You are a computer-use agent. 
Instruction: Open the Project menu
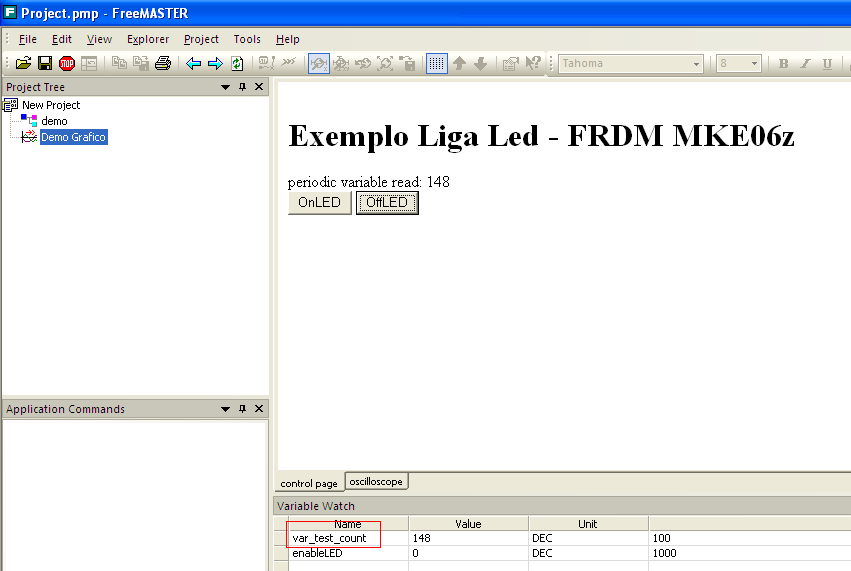201,39
